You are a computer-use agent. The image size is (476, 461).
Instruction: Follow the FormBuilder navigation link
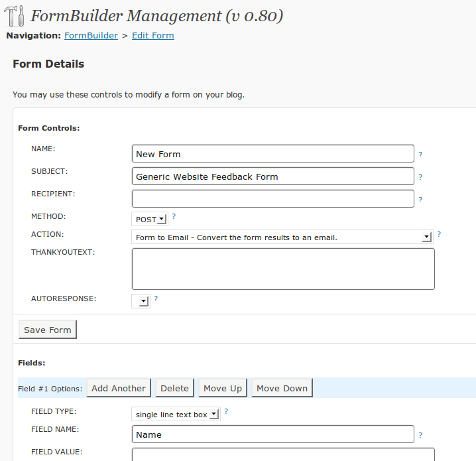[x=91, y=36]
